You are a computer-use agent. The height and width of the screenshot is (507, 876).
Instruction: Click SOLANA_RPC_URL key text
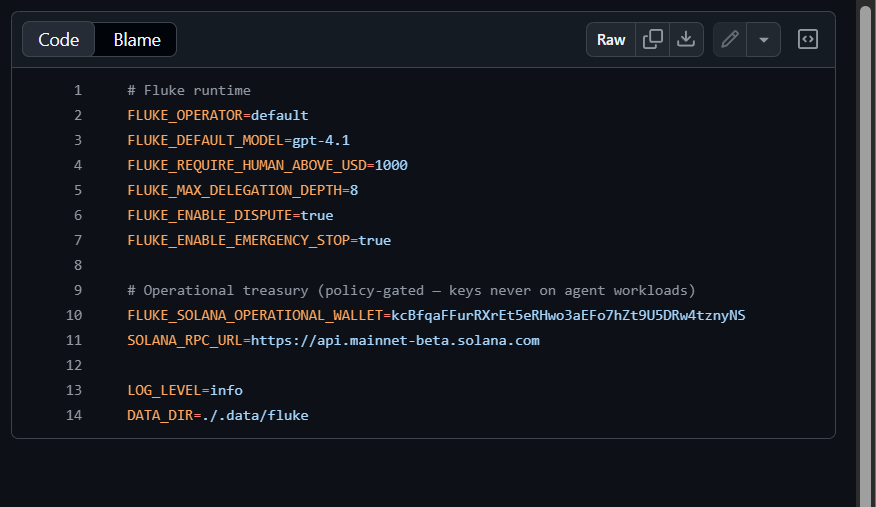pos(185,340)
